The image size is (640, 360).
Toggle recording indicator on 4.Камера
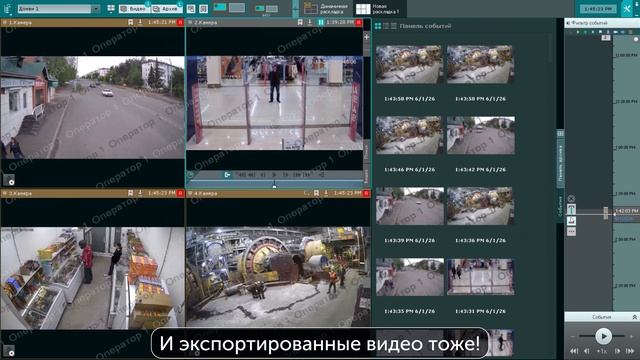pos(366,193)
